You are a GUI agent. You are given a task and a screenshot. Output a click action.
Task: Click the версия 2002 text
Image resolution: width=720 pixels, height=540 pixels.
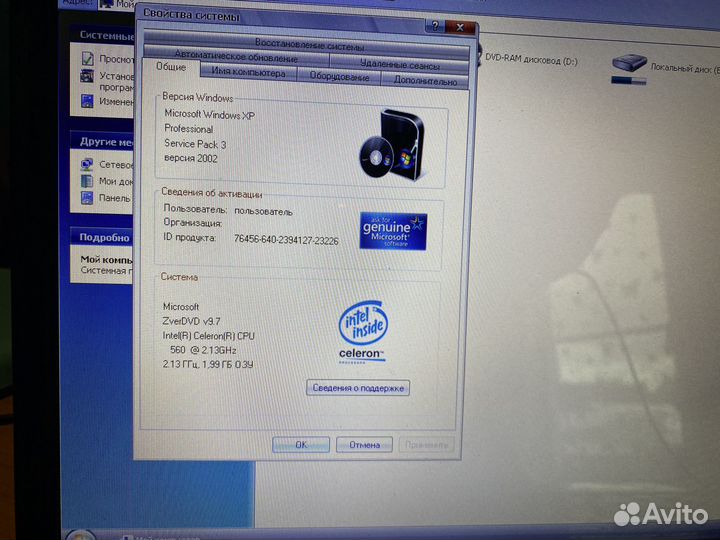tap(191, 158)
